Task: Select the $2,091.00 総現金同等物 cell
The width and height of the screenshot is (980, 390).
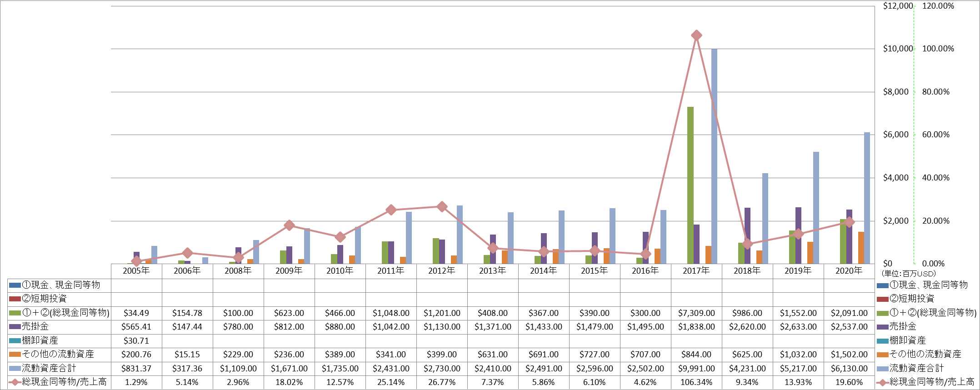Action: pos(849,313)
